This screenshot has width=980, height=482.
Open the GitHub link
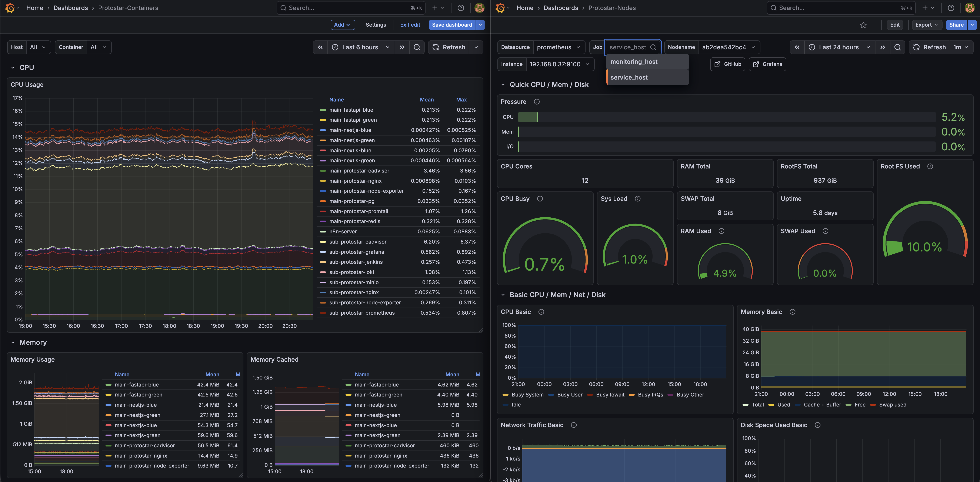click(x=727, y=64)
